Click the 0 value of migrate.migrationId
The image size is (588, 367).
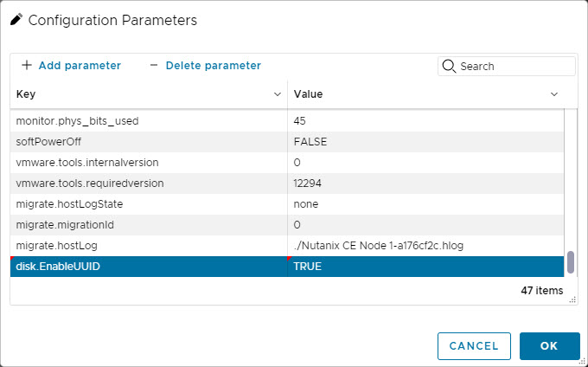pos(425,225)
